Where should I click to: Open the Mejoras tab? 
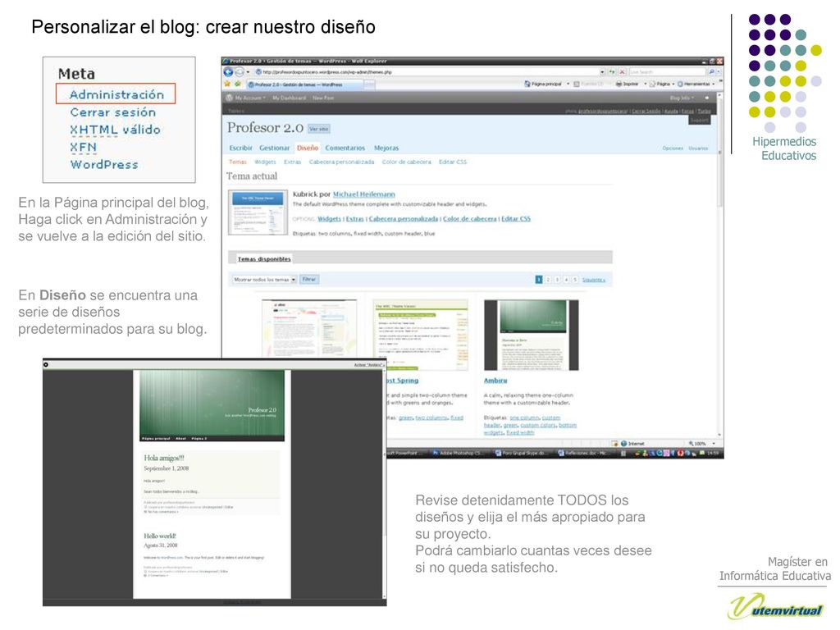coord(386,148)
